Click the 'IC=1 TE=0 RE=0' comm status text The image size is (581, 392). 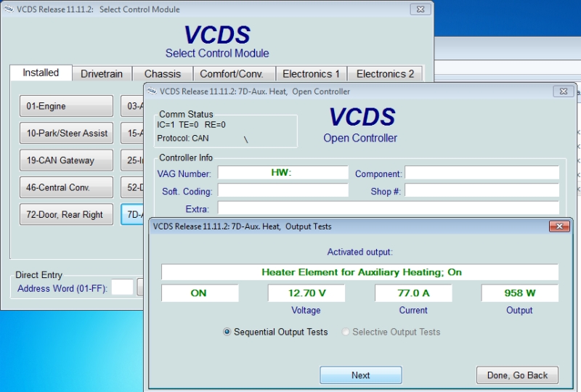pos(191,125)
